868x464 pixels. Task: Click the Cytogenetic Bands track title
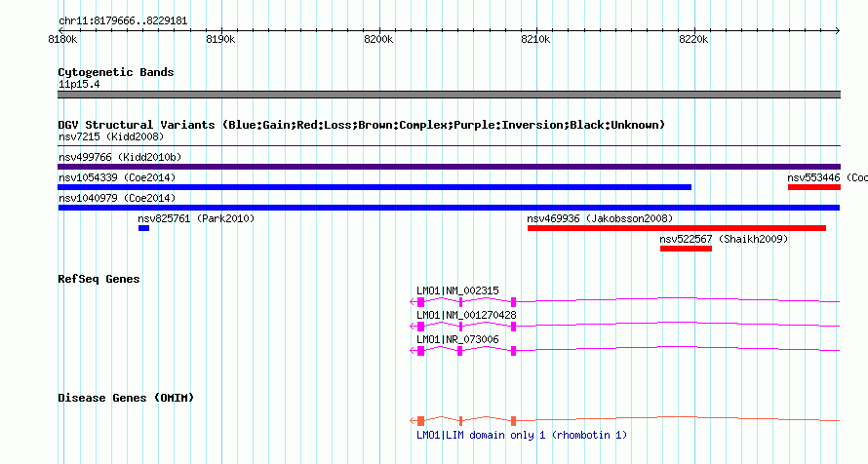[x=116, y=72]
